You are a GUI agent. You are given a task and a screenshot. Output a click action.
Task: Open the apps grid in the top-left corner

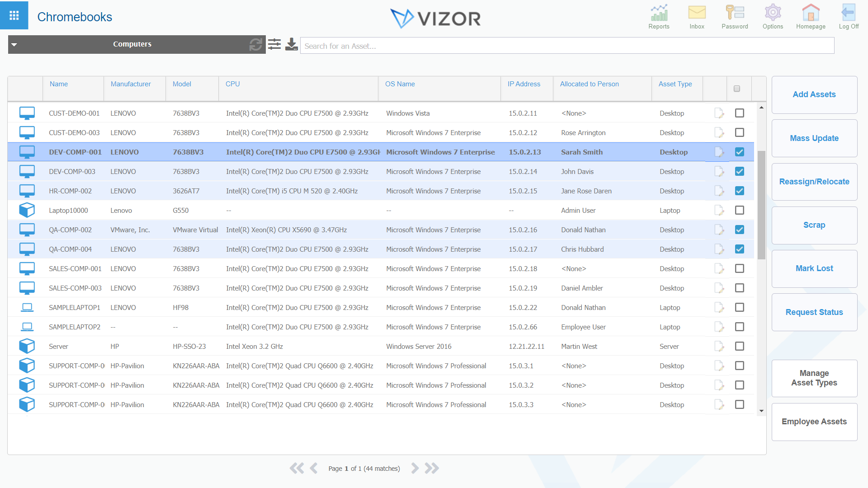14,15
